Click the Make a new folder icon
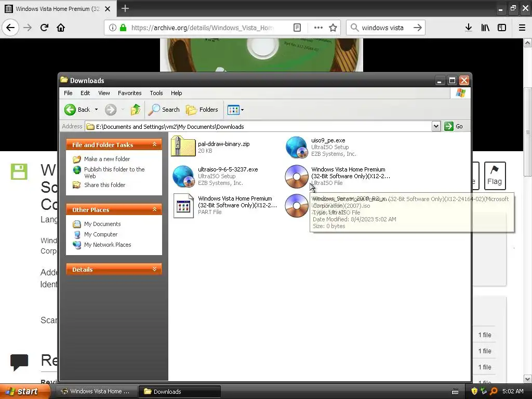Image resolution: width=532 pixels, height=399 pixels. [77, 159]
